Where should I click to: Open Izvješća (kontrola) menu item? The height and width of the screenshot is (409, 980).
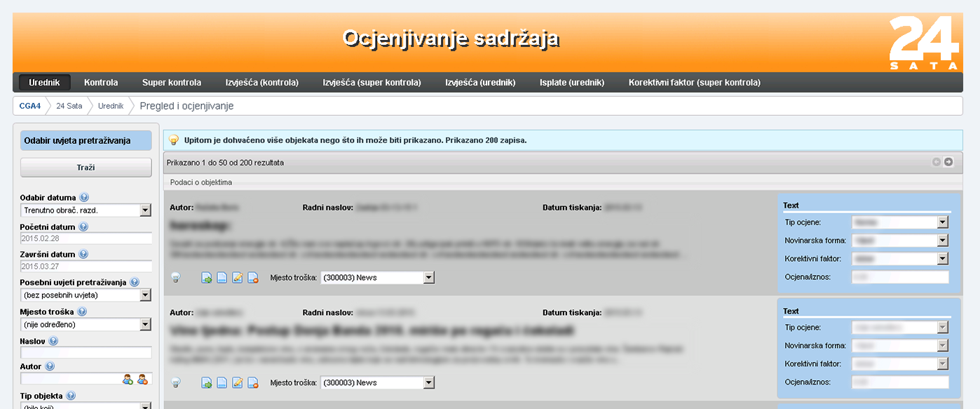[262, 83]
